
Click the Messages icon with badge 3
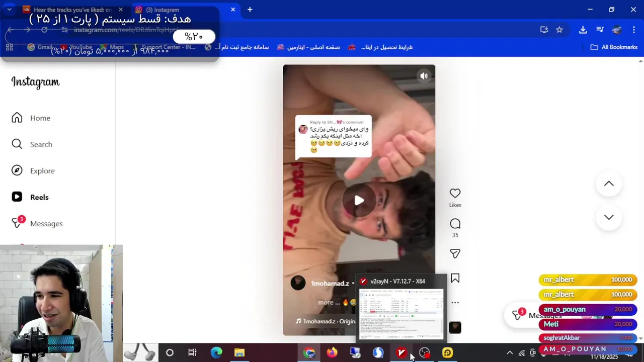17,223
